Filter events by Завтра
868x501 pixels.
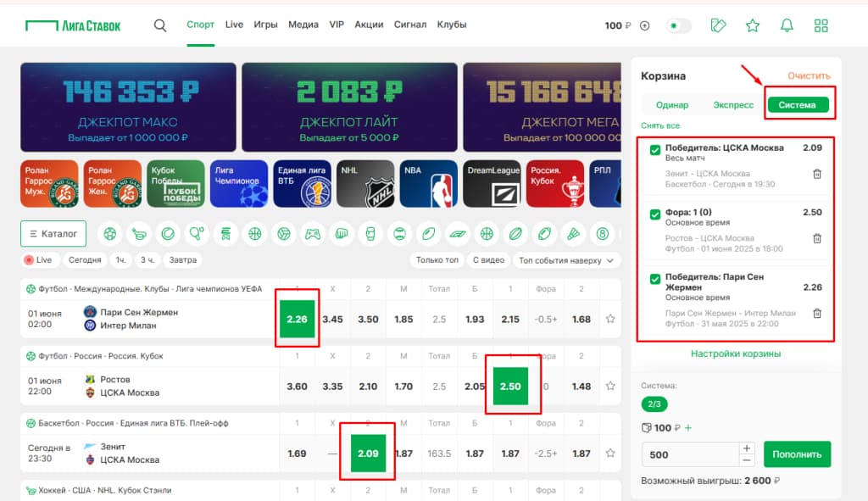click(x=183, y=259)
